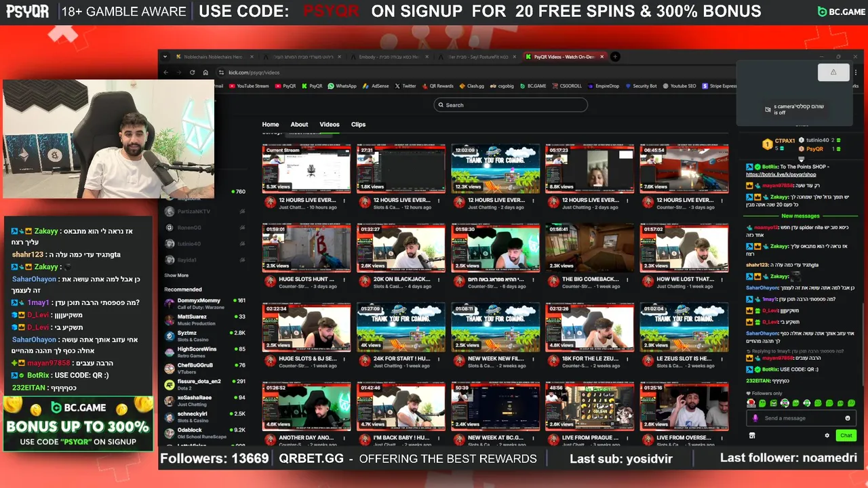868x488 pixels.
Task: Click the warning triangle notification button
Action: [x=833, y=72]
